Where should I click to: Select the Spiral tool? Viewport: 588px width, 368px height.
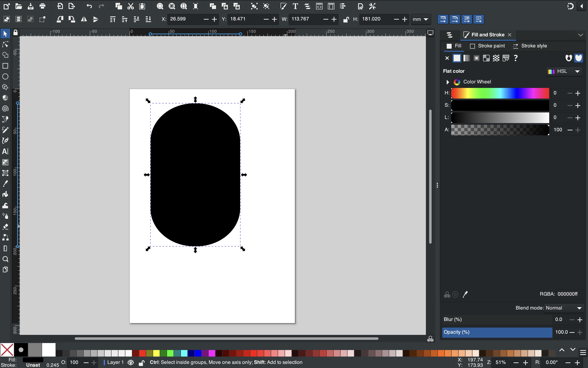pyautogui.click(x=5, y=109)
